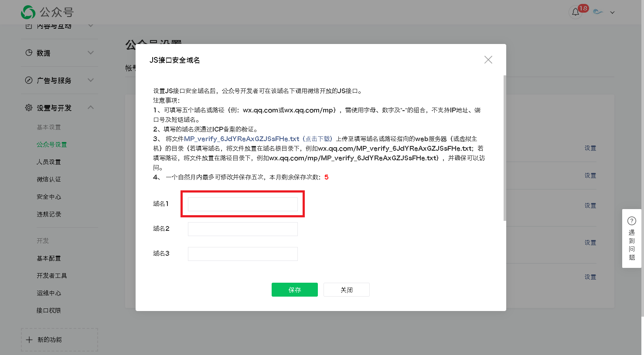644x355 pixels.
Task: Click the 广告与服务 compass icon
Action: point(29,80)
